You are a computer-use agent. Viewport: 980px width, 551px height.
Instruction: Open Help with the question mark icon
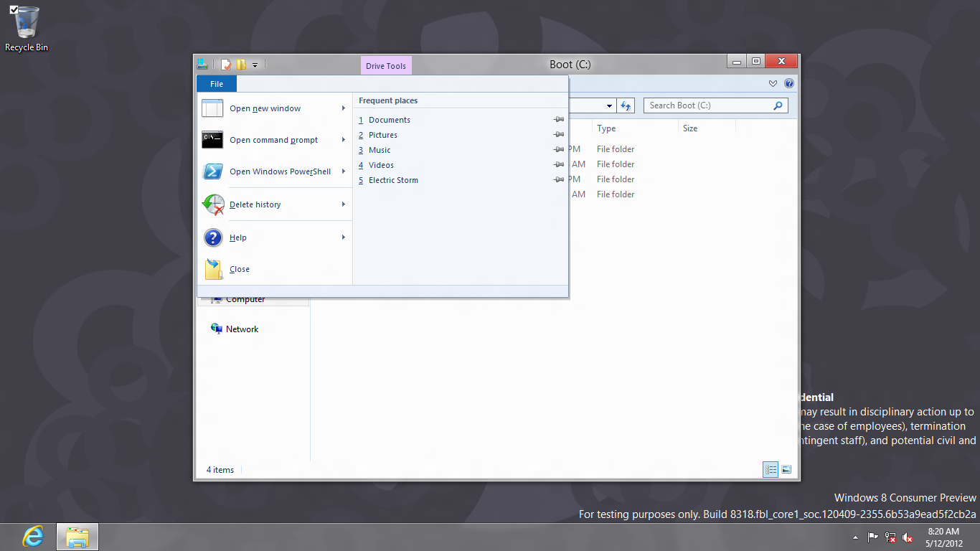(x=213, y=237)
